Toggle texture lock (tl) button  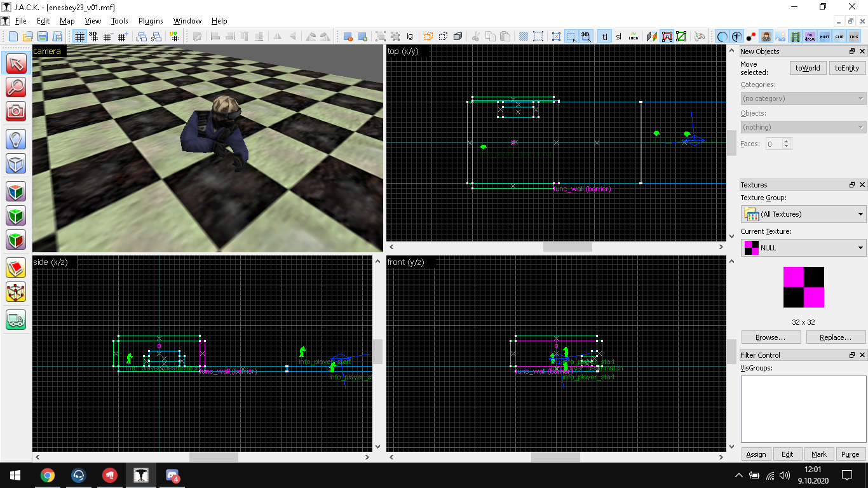604,36
